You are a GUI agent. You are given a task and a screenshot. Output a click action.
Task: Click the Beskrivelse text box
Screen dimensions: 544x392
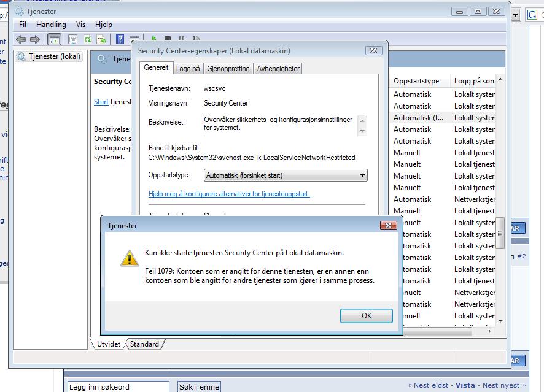[285, 126]
